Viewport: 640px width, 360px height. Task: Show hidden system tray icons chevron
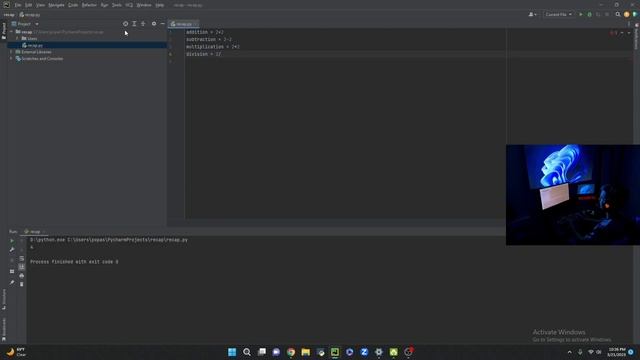tap(569, 352)
